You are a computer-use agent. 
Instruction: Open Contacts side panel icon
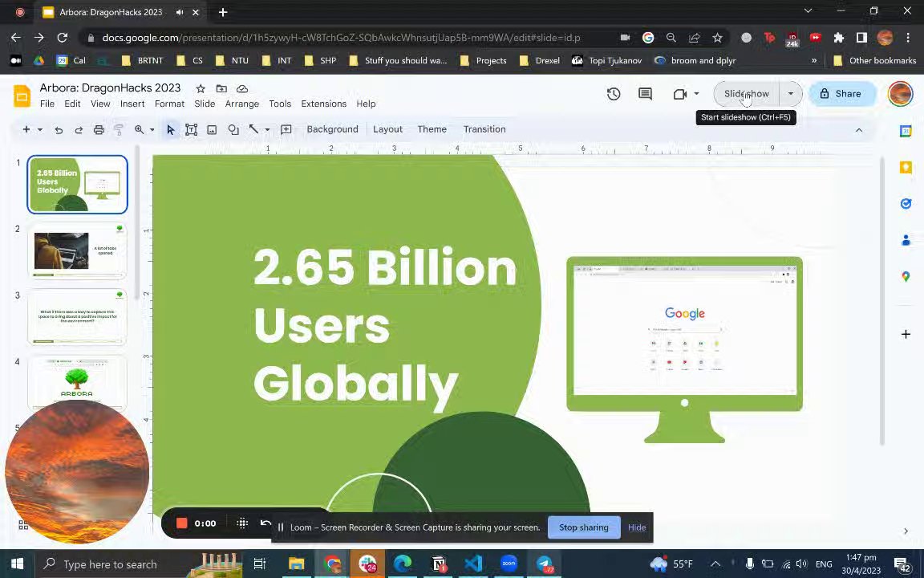[906, 240]
